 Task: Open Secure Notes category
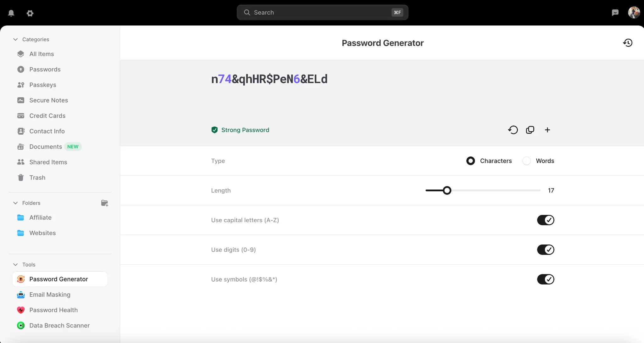pos(48,100)
